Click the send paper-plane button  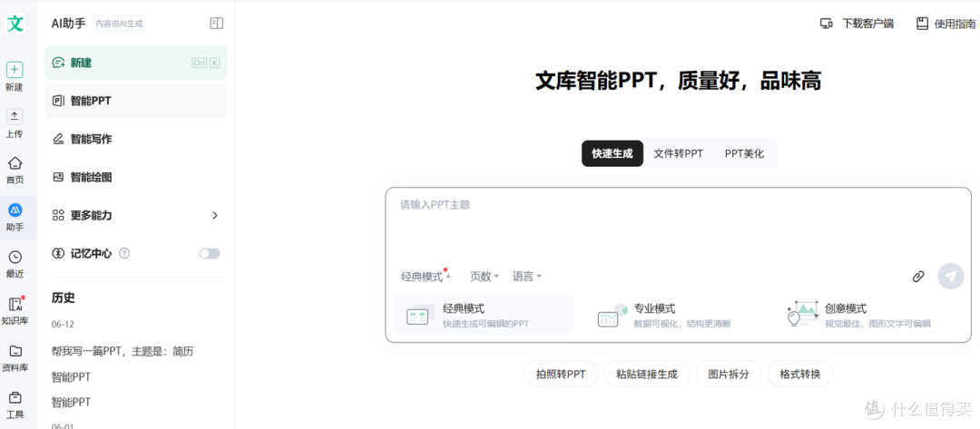tap(951, 276)
